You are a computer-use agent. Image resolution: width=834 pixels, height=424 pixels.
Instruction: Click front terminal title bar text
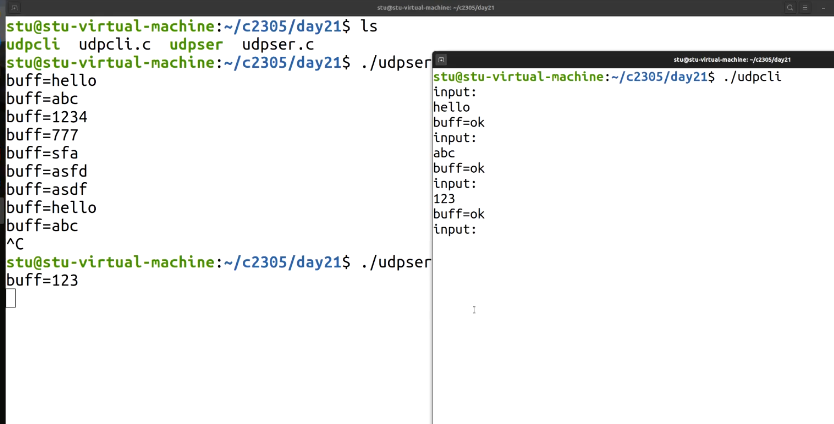tap(732, 60)
